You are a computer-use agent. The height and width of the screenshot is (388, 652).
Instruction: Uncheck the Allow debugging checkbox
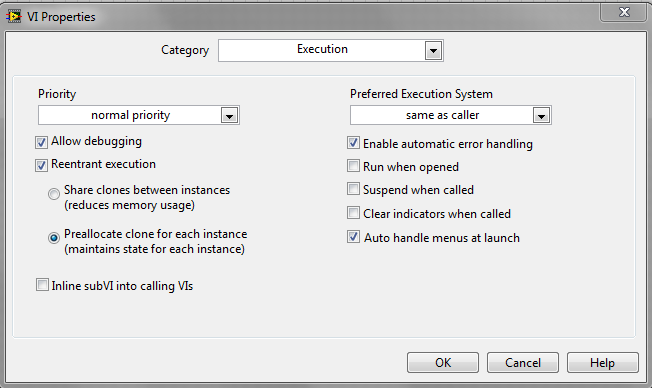41,142
